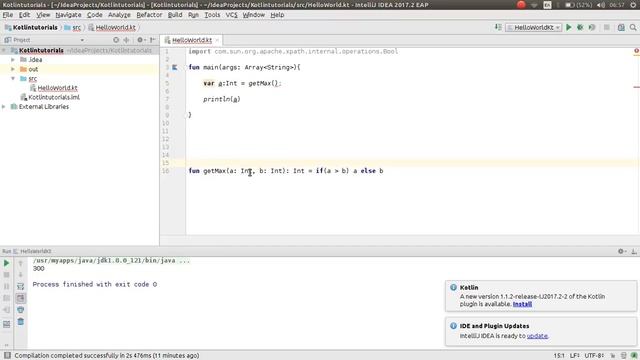The width and height of the screenshot is (640, 360).
Task: Pause output in the Run panel
Action: click(x=7, y=287)
